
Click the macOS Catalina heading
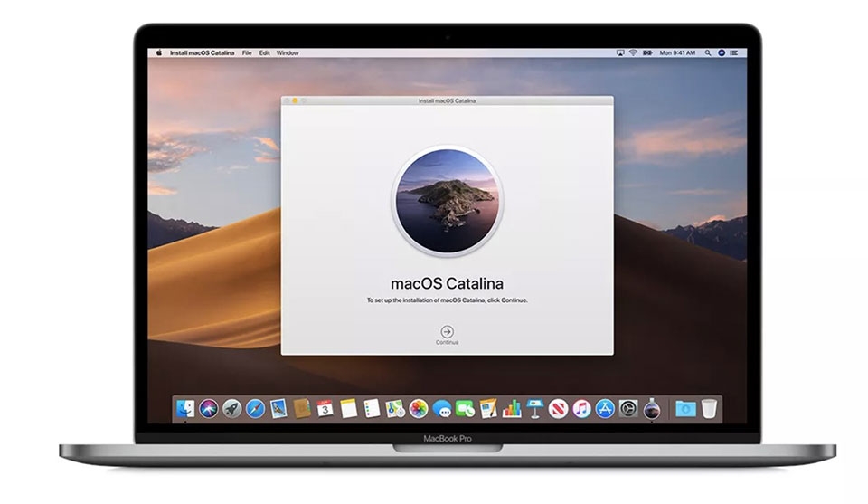point(447,283)
